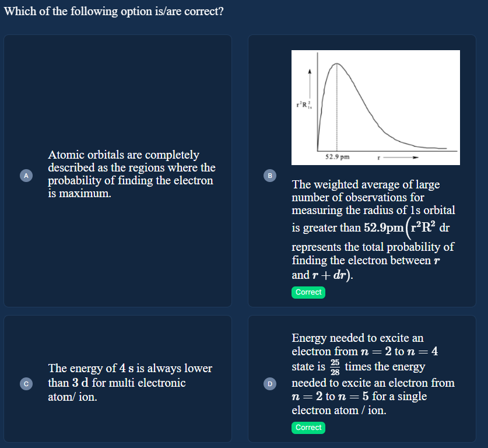The height and width of the screenshot is (448, 488).
Task: Select option C circle badge
Action: point(26,384)
